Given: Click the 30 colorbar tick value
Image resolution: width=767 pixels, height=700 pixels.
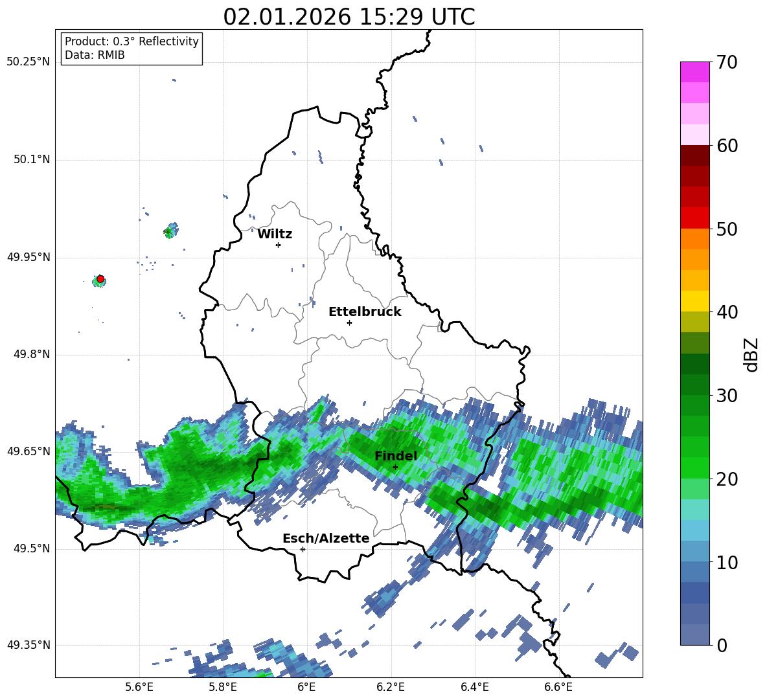Looking at the screenshot, I should 727,396.
